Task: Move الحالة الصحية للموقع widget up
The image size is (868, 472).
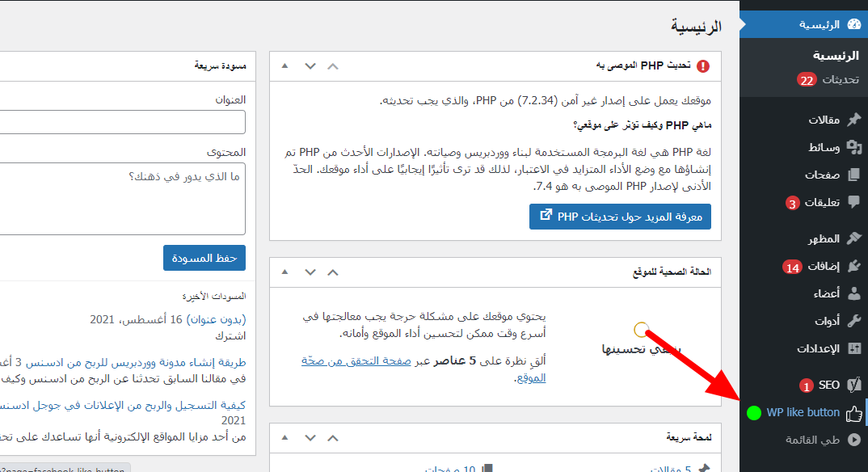Action: (x=333, y=272)
